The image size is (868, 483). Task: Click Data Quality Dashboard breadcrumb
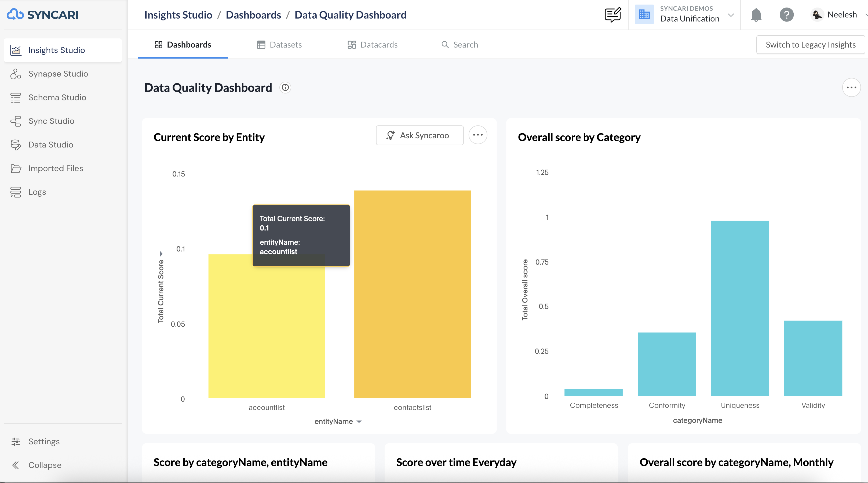pyautogui.click(x=351, y=15)
